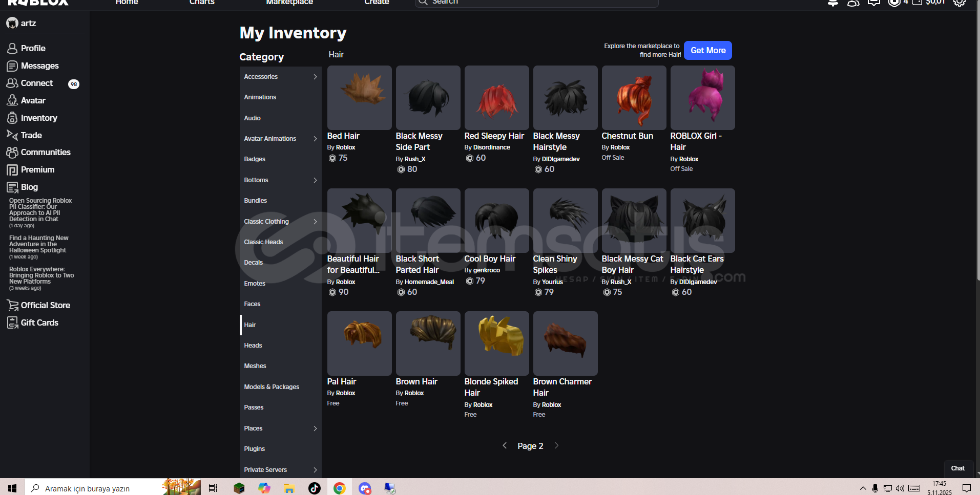Click the Robux balance icon
Viewport: 980px width, 495px height.
[x=894, y=2]
